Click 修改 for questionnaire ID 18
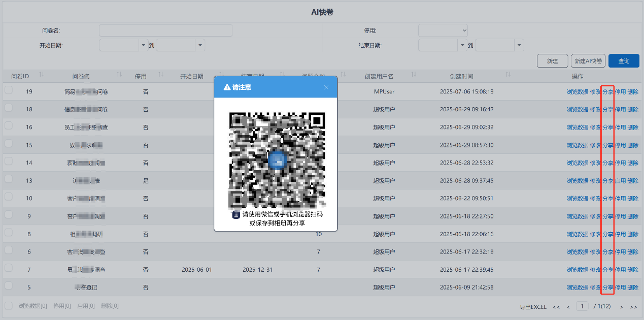 (596, 110)
